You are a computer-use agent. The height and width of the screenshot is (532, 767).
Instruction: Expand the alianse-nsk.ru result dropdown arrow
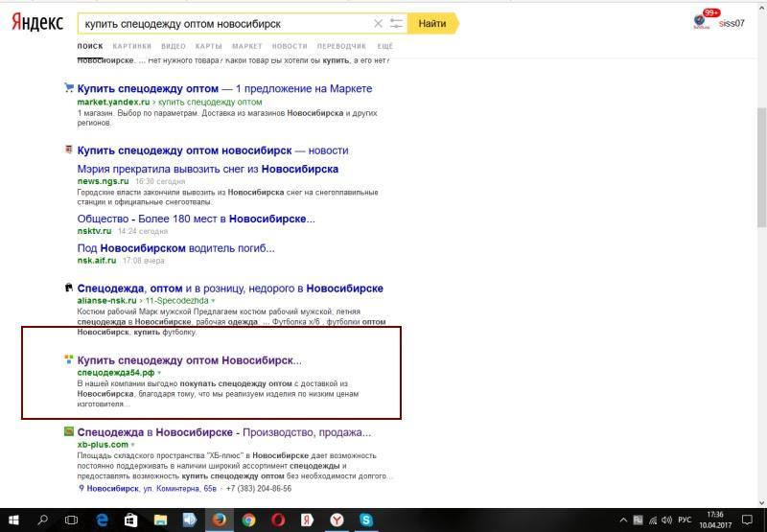point(213,300)
